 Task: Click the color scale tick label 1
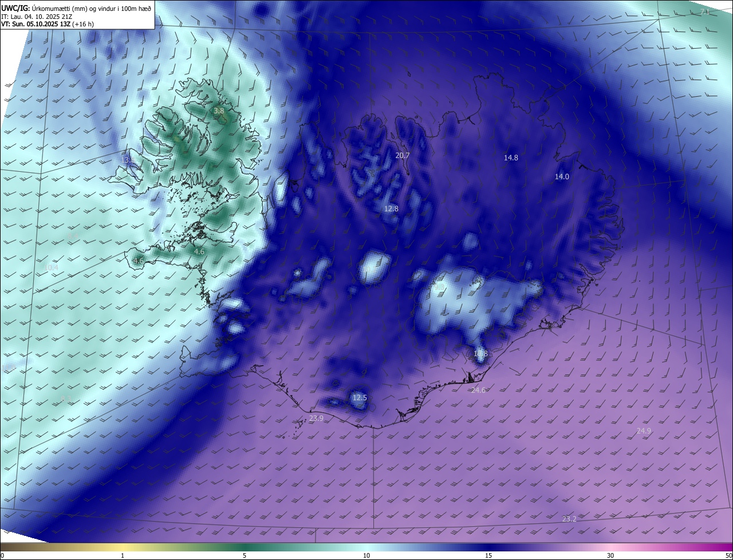pos(123,555)
